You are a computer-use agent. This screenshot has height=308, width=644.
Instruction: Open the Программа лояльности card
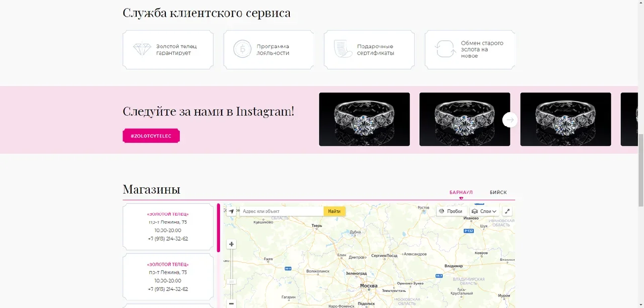[x=269, y=50]
